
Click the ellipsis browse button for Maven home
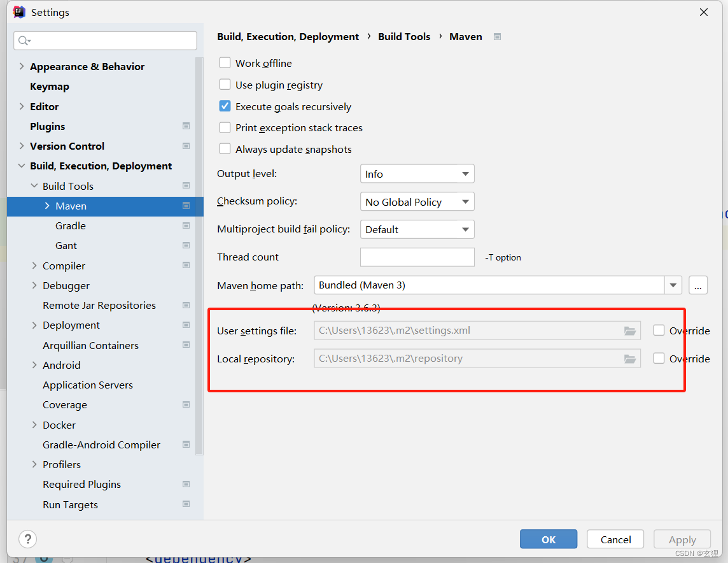point(698,285)
